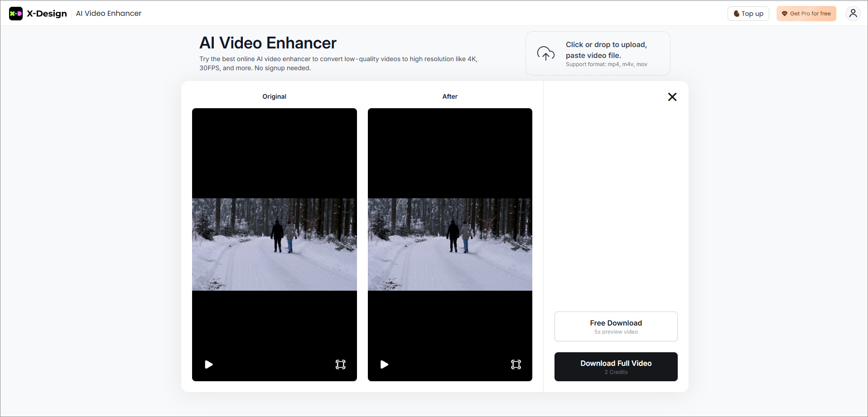868x417 pixels.
Task: Click the Top up button
Action: [x=748, y=14]
